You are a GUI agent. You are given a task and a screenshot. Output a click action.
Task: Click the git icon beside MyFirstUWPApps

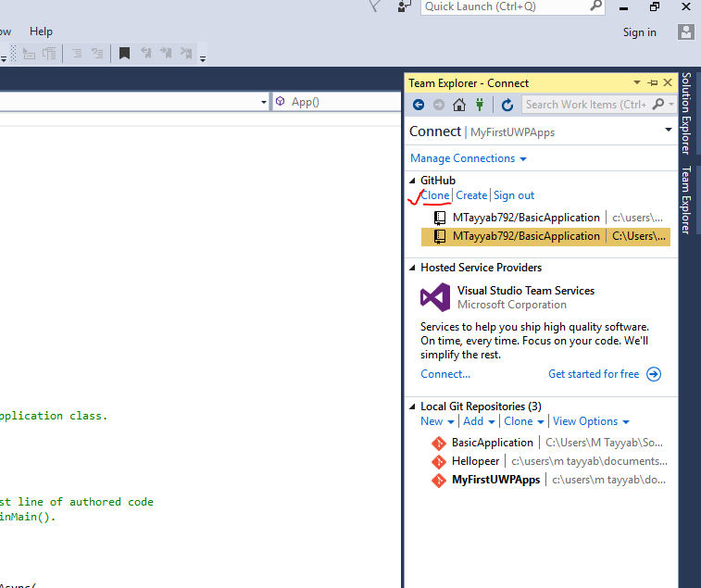[439, 481]
